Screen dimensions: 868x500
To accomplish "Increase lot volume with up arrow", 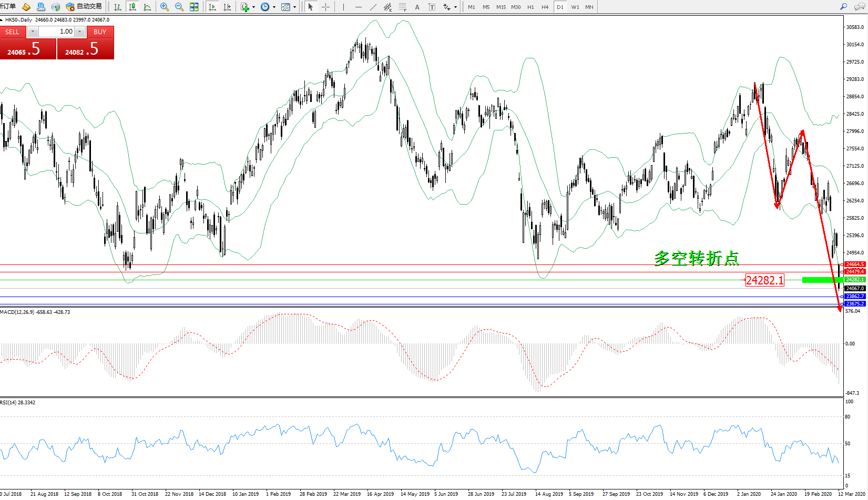I will (x=80, y=32).
